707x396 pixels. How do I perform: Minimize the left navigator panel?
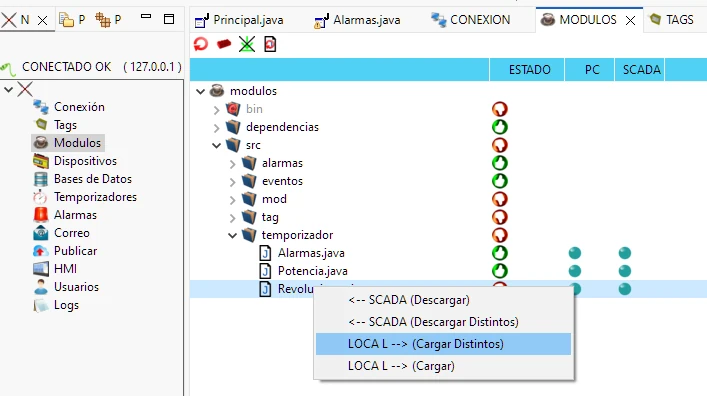(146, 17)
